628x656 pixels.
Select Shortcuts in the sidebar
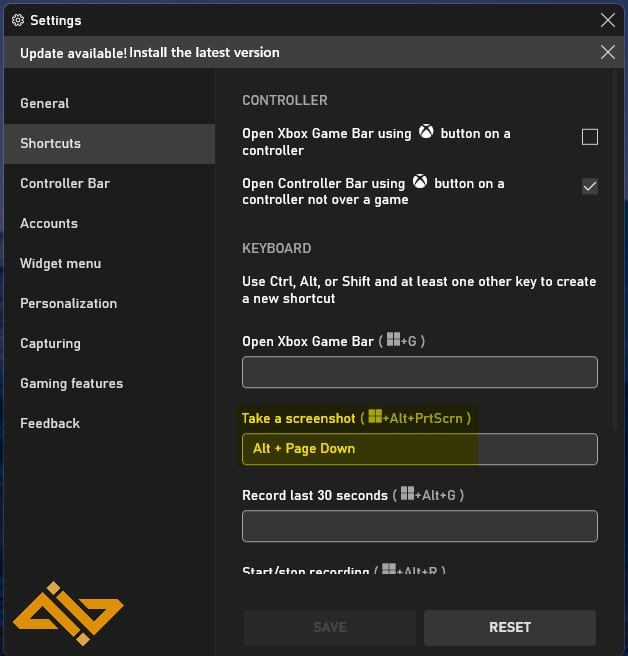click(109, 144)
